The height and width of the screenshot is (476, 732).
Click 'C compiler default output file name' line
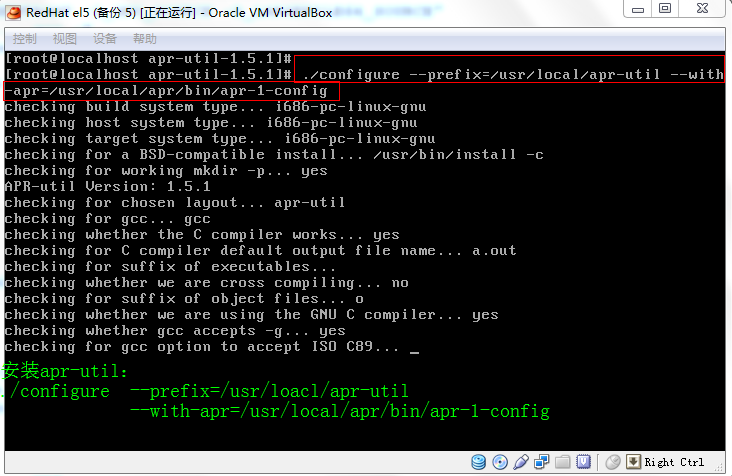[x=260, y=251]
